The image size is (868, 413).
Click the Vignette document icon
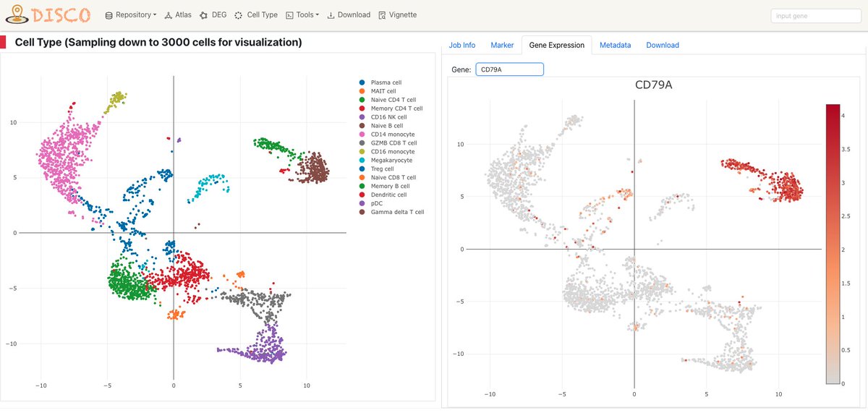pyautogui.click(x=381, y=15)
